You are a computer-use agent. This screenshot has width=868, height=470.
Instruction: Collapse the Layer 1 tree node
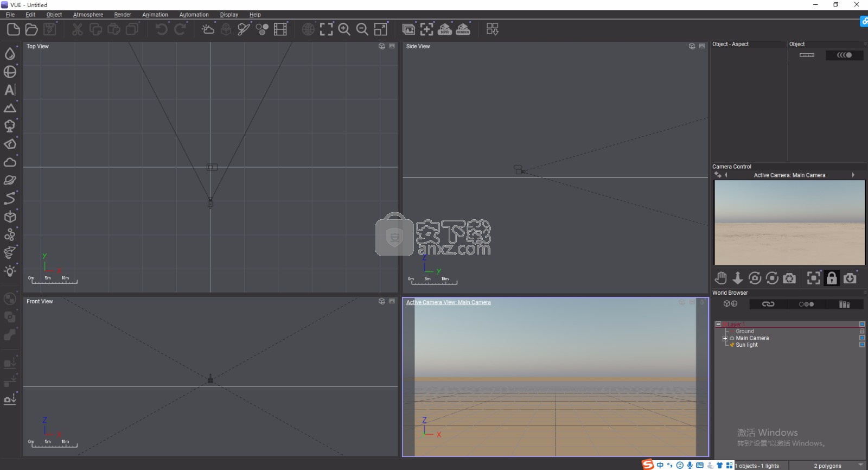(x=718, y=324)
